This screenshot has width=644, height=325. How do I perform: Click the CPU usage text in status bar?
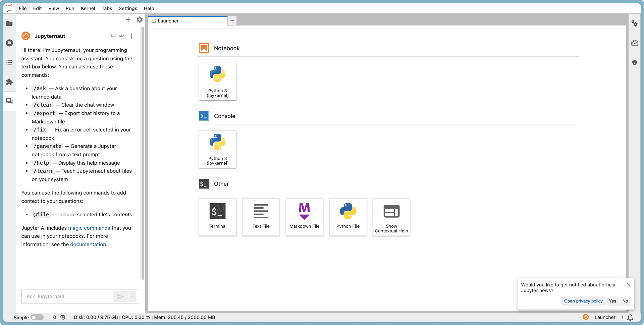[x=136, y=317]
